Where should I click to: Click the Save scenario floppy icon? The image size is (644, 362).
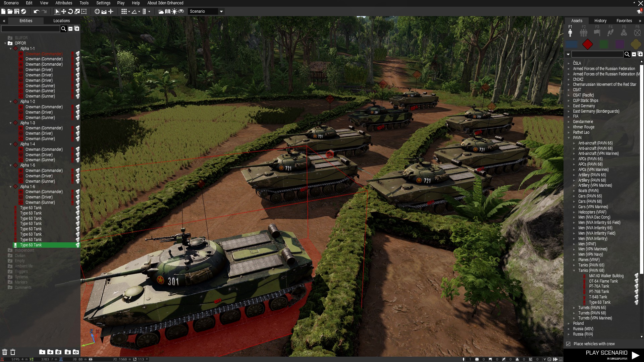(x=17, y=11)
